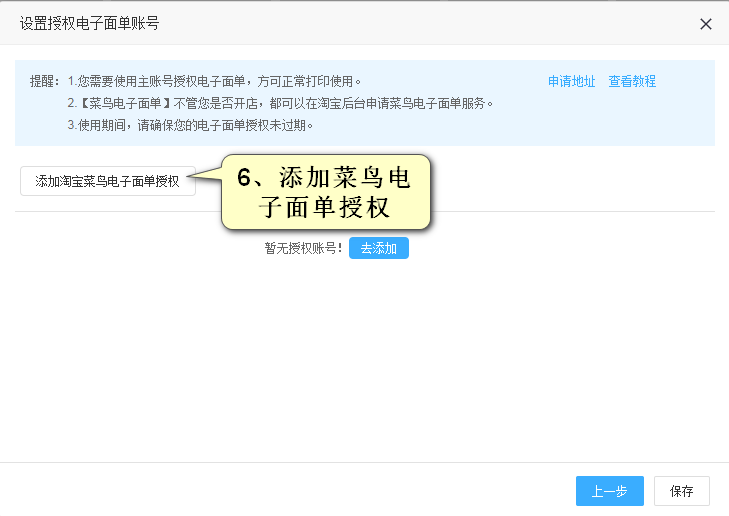
Task: Click the dialog title 设置授权电子面单账号
Action: pos(89,23)
